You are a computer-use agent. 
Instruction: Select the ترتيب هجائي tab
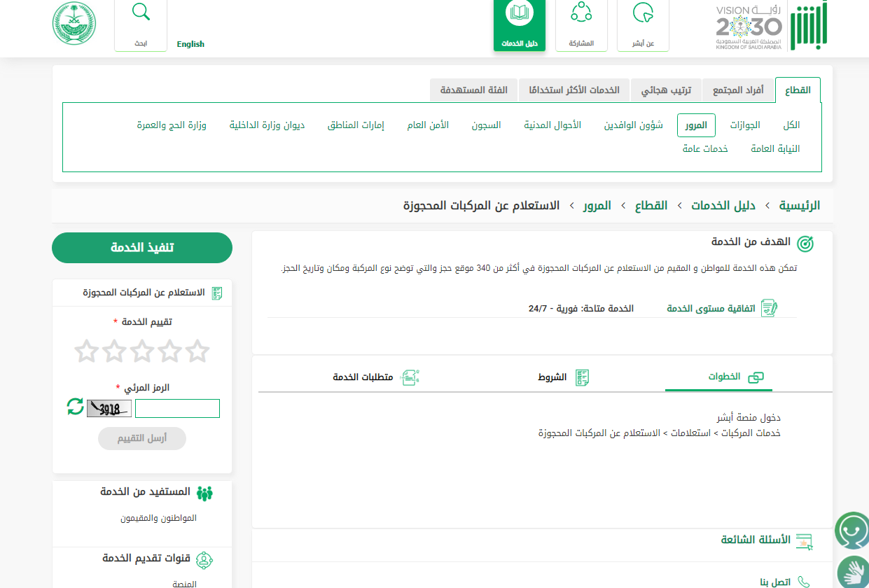click(666, 90)
